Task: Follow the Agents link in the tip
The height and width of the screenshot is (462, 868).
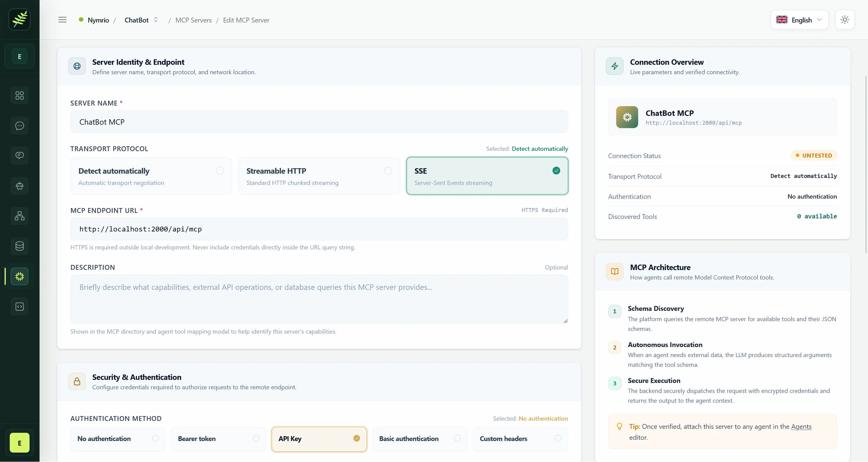Action: tap(801, 427)
